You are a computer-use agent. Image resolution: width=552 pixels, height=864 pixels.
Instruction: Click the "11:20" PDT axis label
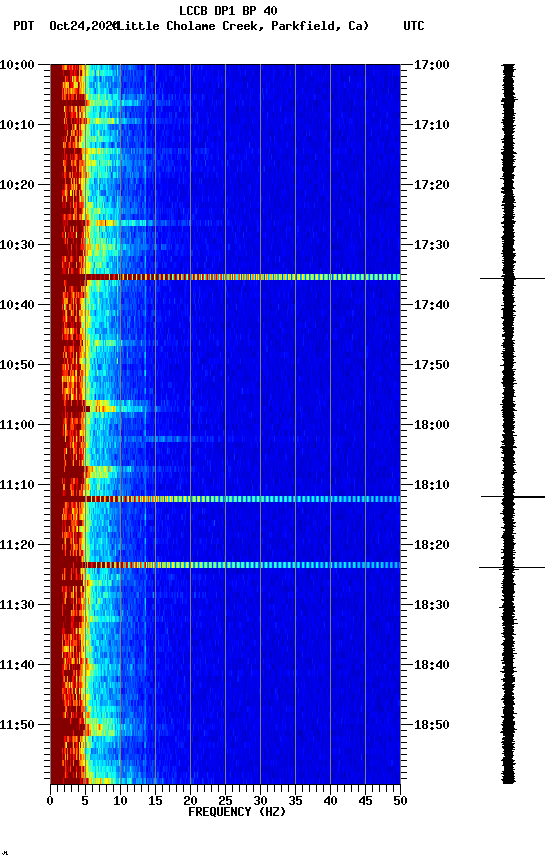click(17, 545)
